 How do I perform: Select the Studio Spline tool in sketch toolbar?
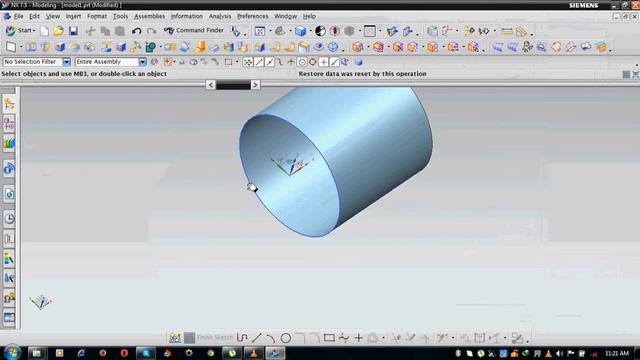coord(344,338)
